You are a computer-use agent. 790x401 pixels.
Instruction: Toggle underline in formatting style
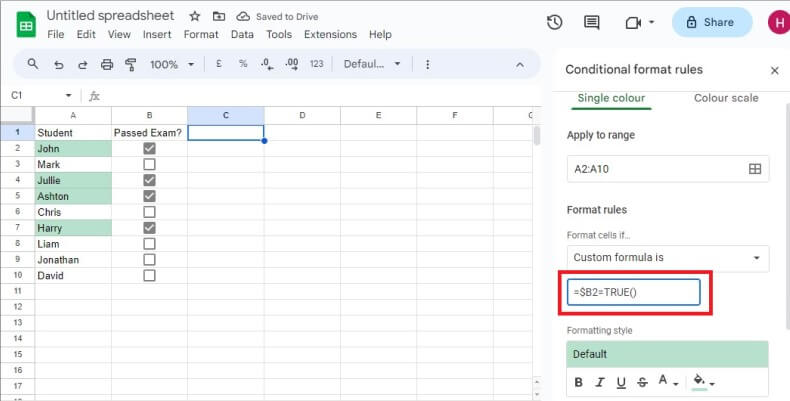[621, 383]
